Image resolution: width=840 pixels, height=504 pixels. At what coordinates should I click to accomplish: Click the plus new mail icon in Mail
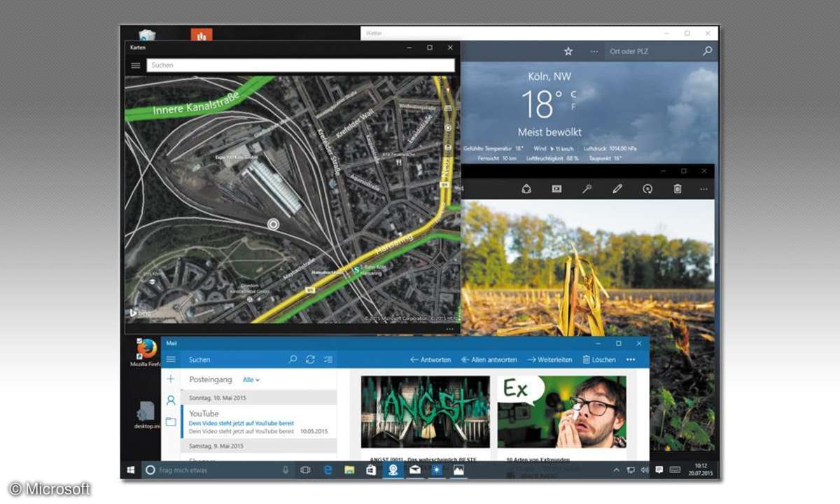pyautogui.click(x=171, y=379)
